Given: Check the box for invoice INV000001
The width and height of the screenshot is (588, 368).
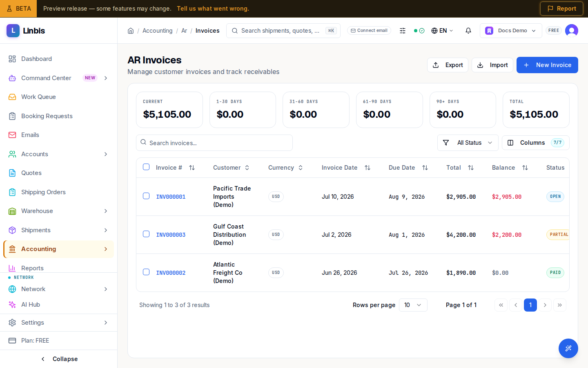Looking at the screenshot, I should click(146, 196).
